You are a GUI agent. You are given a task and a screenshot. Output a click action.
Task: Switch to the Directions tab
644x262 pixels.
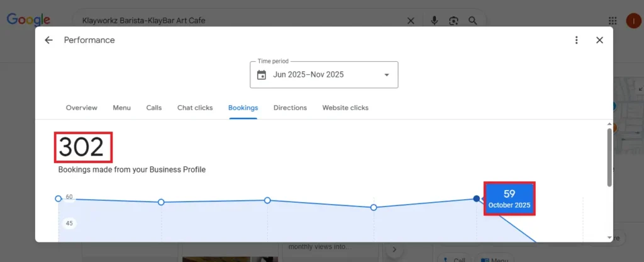[290, 108]
